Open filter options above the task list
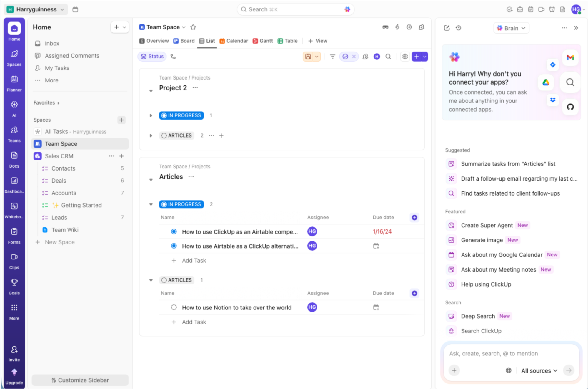 pyautogui.click(x=332, y=56)
